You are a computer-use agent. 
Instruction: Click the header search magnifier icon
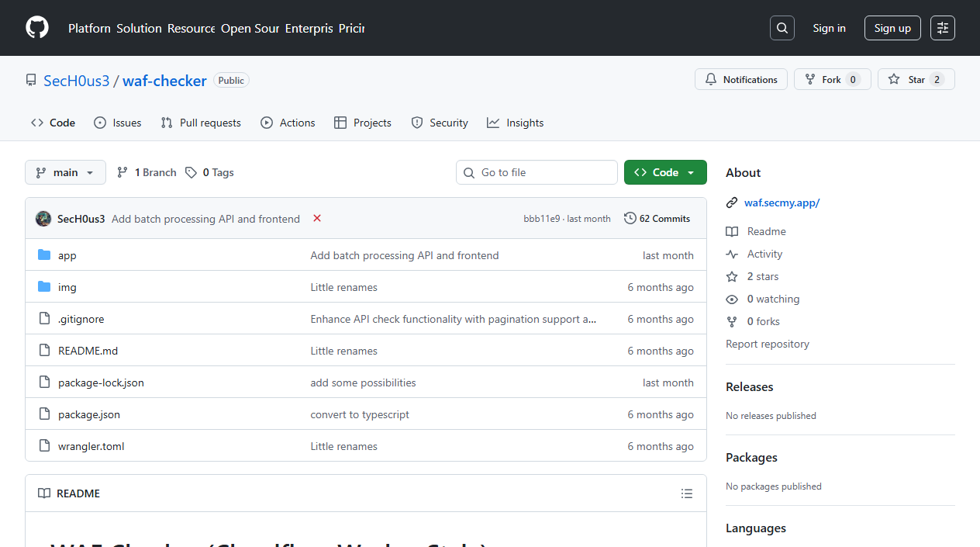coord(782,28)
